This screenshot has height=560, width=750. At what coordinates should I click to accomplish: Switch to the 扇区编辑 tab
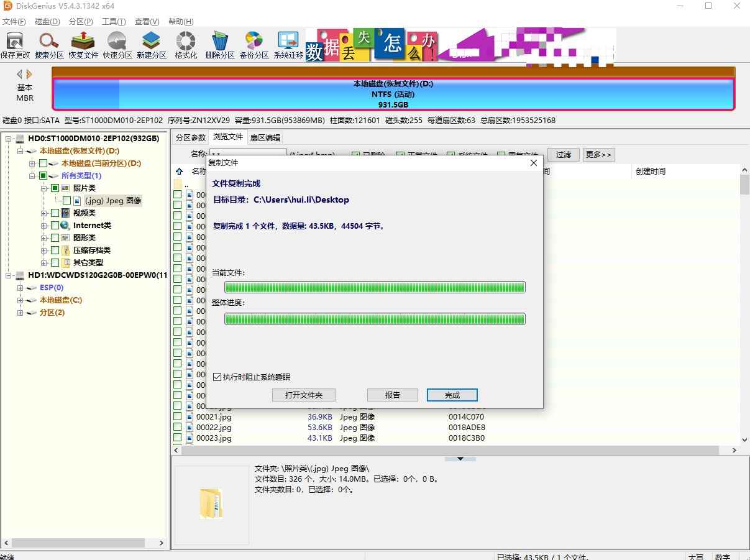pyautogui.click(x=266, y=137)
